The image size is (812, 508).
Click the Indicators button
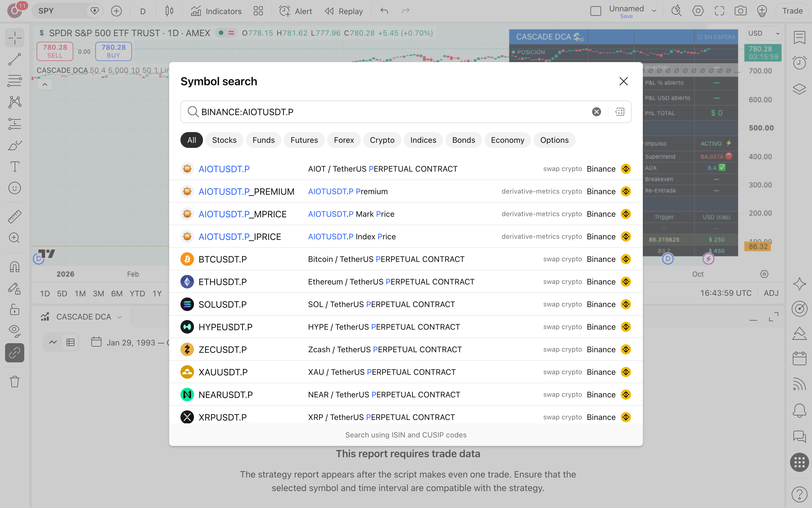[216, 11]
